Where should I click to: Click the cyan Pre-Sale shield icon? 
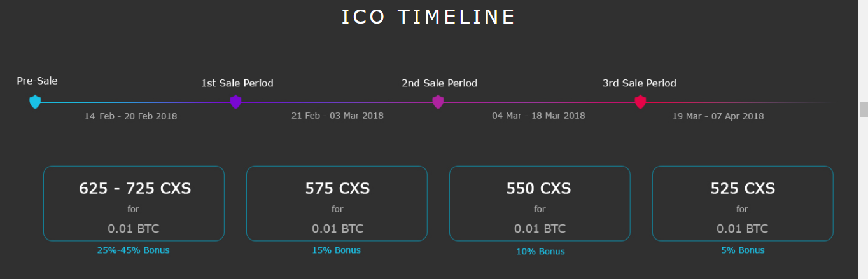(x=35, y=102)
